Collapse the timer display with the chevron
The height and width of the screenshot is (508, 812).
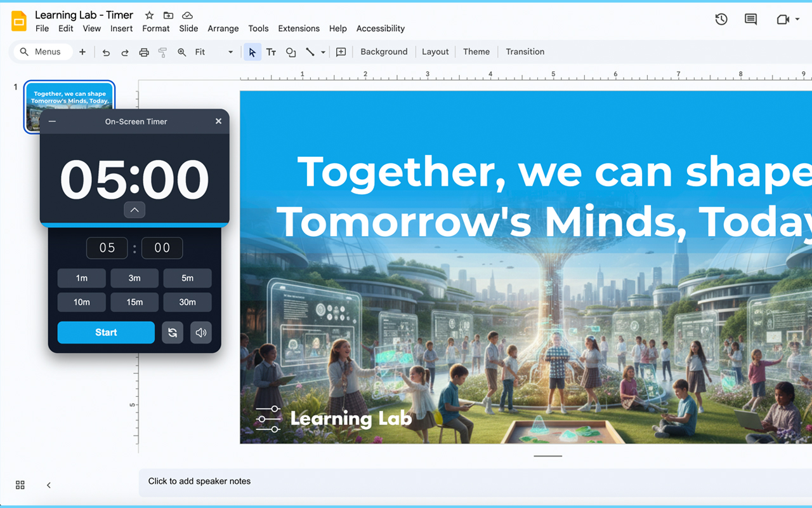134,210
